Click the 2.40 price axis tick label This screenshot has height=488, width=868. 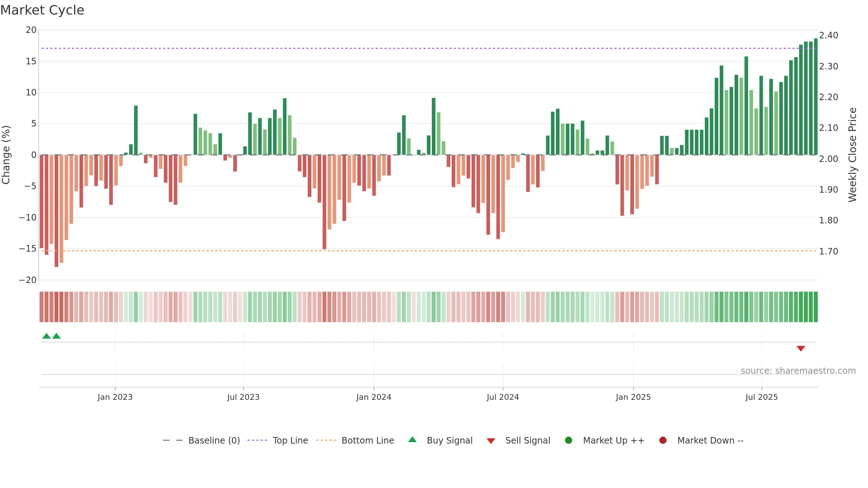tap(829, 35)
